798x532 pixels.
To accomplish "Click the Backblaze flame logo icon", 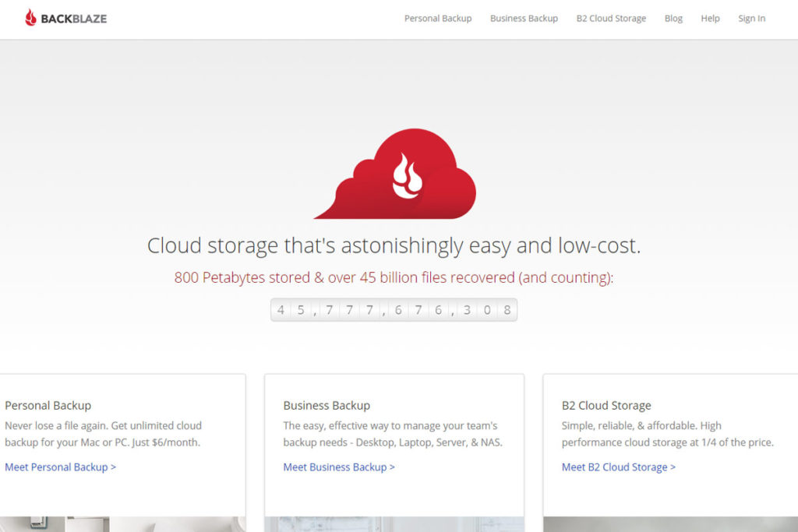I will (30, 18).
